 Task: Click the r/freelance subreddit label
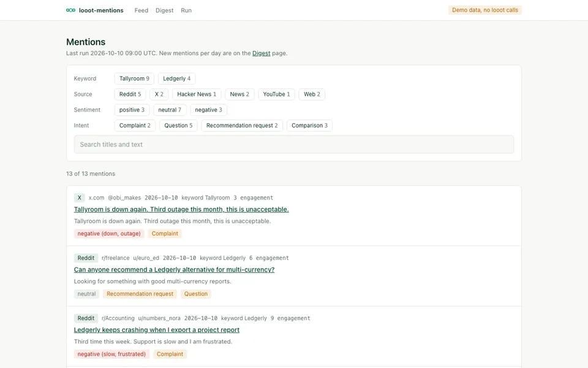[x=116, y=258]
